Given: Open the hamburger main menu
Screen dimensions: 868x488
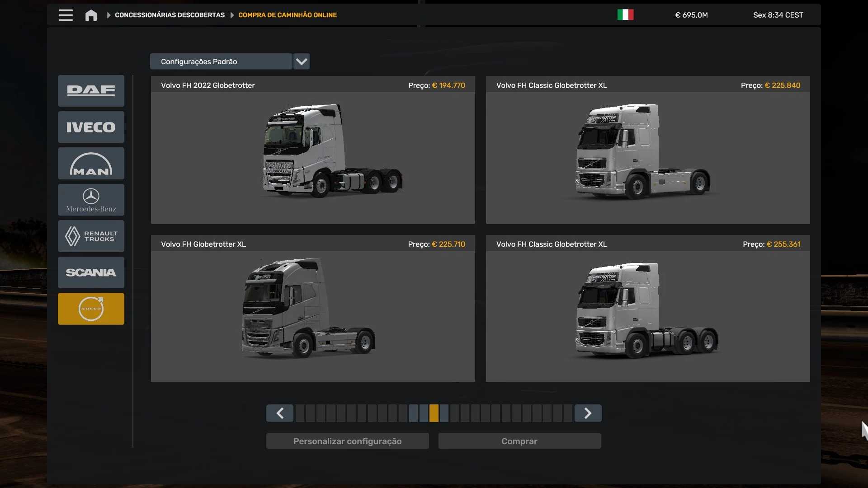Looking at the screenshot, I should 66,15.
